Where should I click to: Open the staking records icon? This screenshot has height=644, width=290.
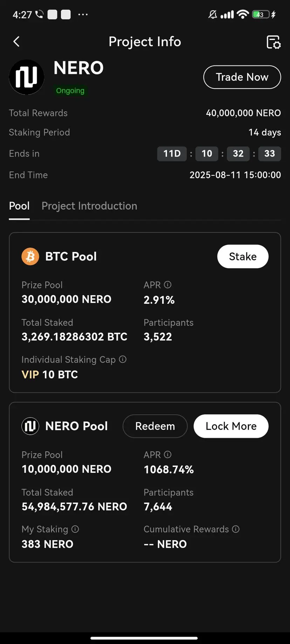(x=274, y=42)
